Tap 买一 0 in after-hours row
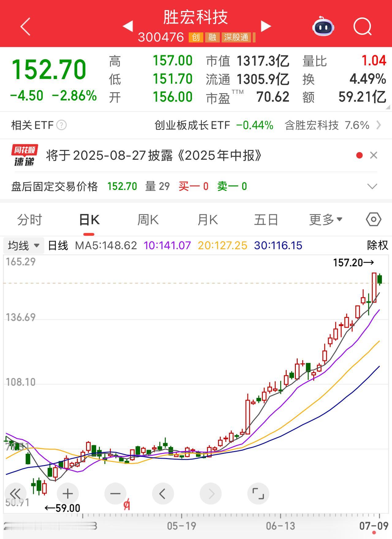 [194, 186]
